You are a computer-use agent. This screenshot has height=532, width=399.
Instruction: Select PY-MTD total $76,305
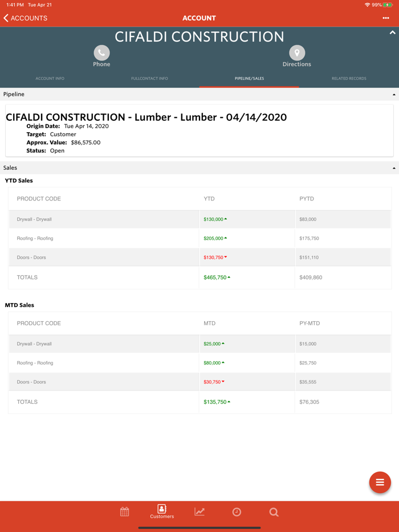pyautogui.click(x=310, y=402)
